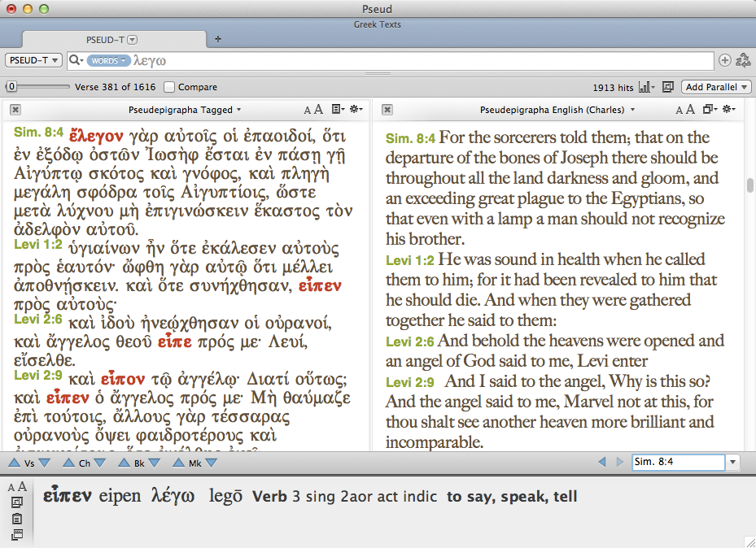Expand the verse reference history dropdown arrow

[x=732, y=463]
